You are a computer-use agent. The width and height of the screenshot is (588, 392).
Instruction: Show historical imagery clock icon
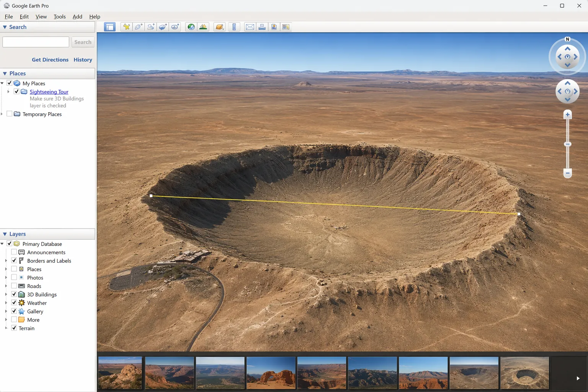coord(191,27)
